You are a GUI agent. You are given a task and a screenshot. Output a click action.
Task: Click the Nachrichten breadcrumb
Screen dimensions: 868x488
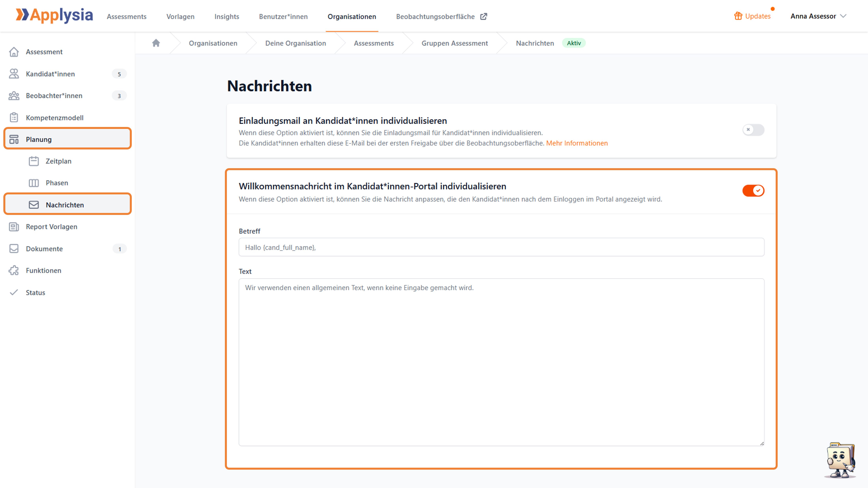pos(535,43)
